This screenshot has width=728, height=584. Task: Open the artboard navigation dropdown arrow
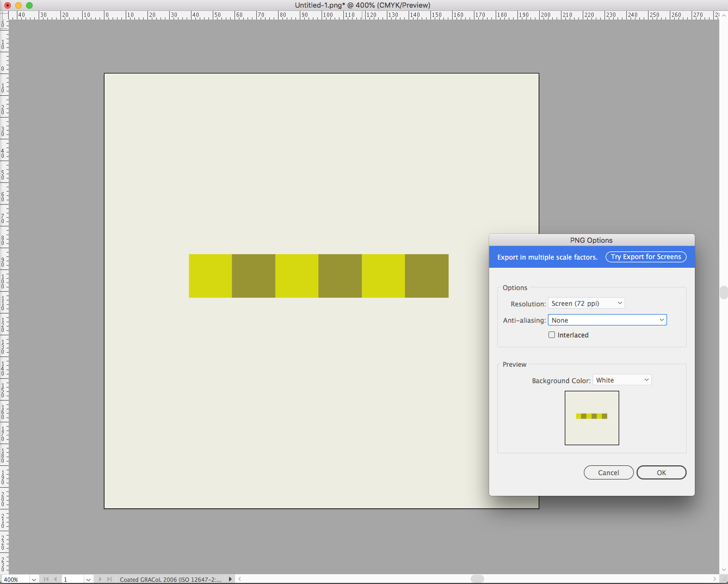[x=88, y=579]
